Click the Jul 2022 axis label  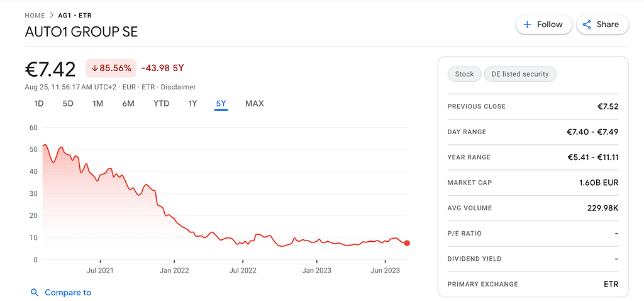(x=243, y=271)
